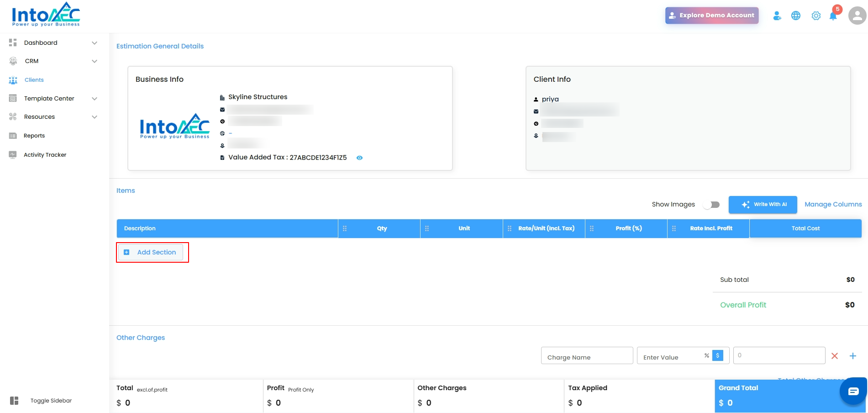Click the Description column header
Screen dimensions: 868x413
[227, 228]
